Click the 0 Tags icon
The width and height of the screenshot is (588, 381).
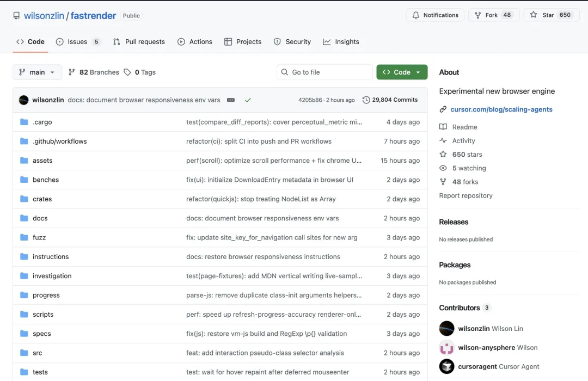click(x=127, y=72)
